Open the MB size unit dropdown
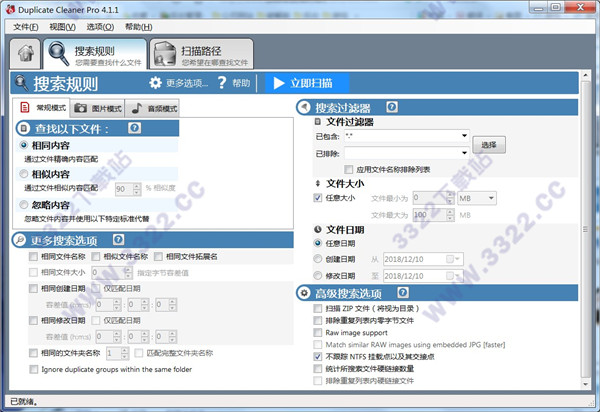This screenshot has height=412, width=600. [x=491, y=198]
